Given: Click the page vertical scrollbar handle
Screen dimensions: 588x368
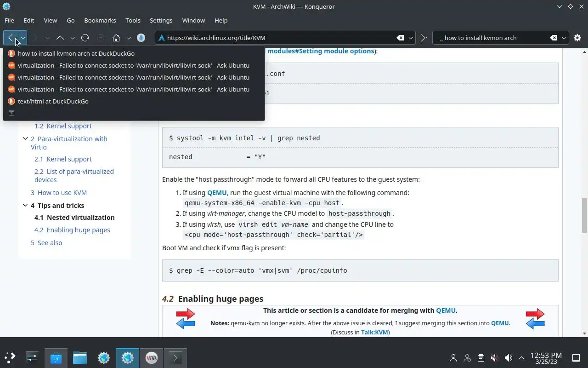Looking at the screenshot, I should coord(584,215).
